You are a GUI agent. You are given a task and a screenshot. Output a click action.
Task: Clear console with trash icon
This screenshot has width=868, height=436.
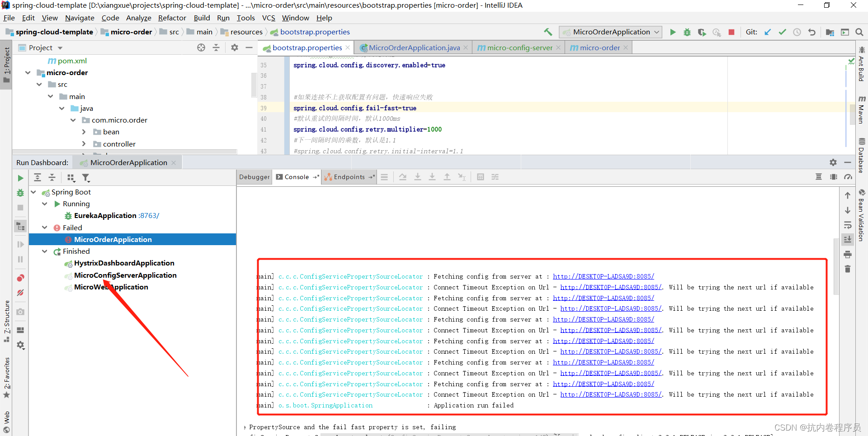pyautogui.click(x=848, y=269)
